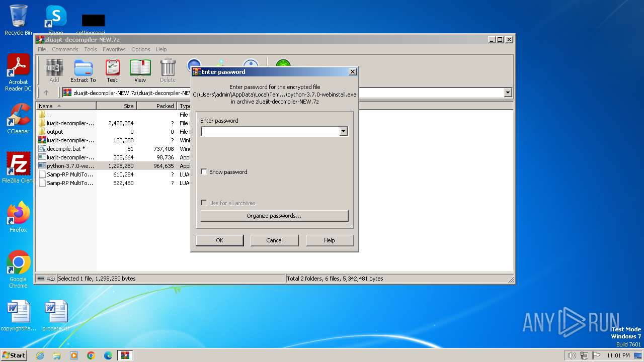Click the green VirusScan toolbar icon
The width and height of the screenshot is (644, 362).
click(x=283, y=65)
